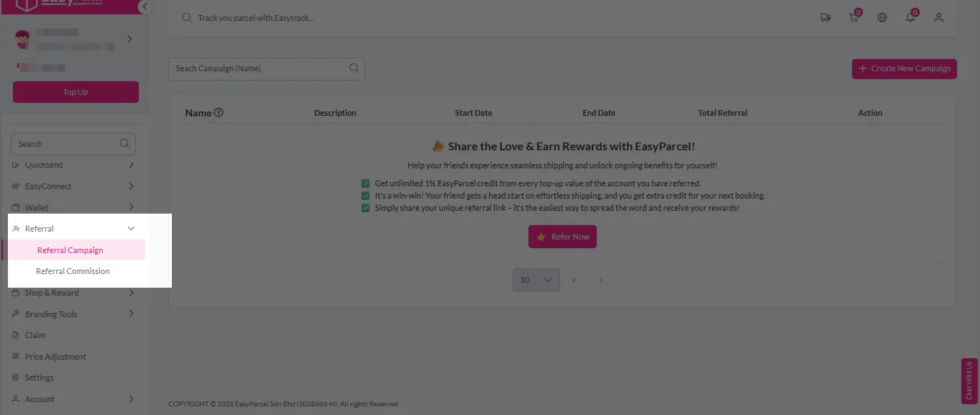Open the shopping cart icon
This screenshot has height=415, width=980.
853,17
